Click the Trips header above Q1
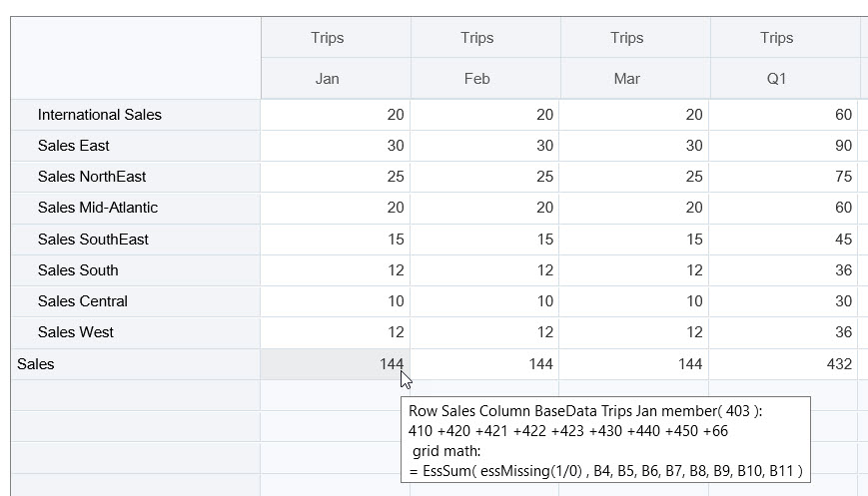 pos(777,38)
